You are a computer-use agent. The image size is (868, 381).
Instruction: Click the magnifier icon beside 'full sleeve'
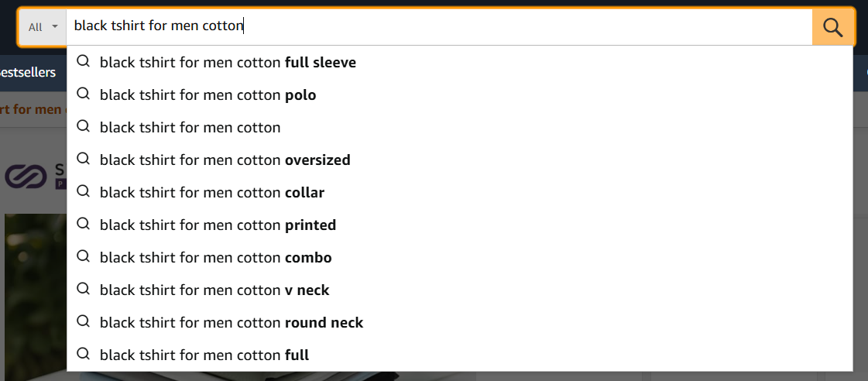pyautogui.click(x=83, y=61)
